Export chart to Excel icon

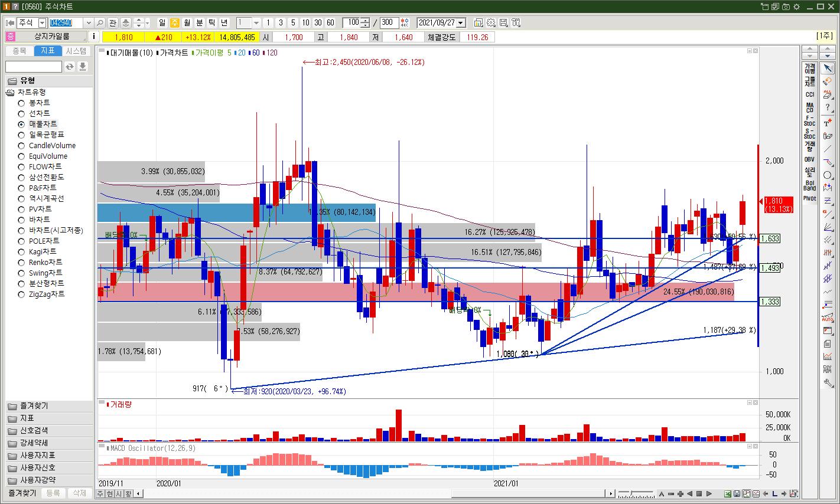(728, 494)
